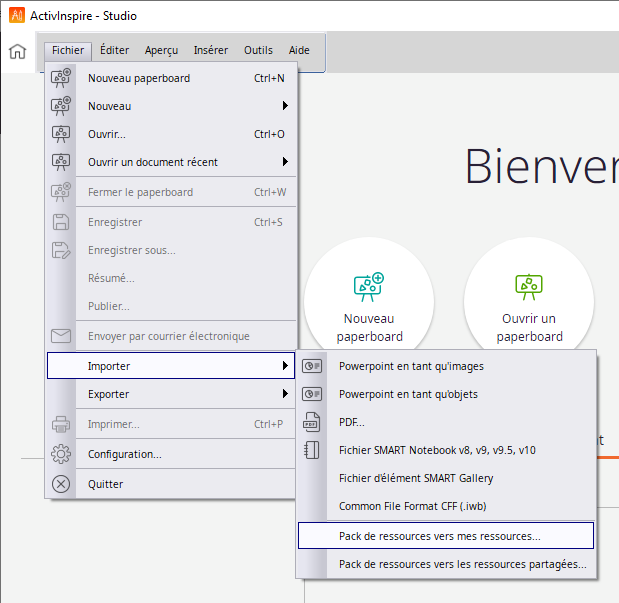Screen dimensions: 619x603
Task: Expand the Exporter submenu
Action: [x=285, y=394]
